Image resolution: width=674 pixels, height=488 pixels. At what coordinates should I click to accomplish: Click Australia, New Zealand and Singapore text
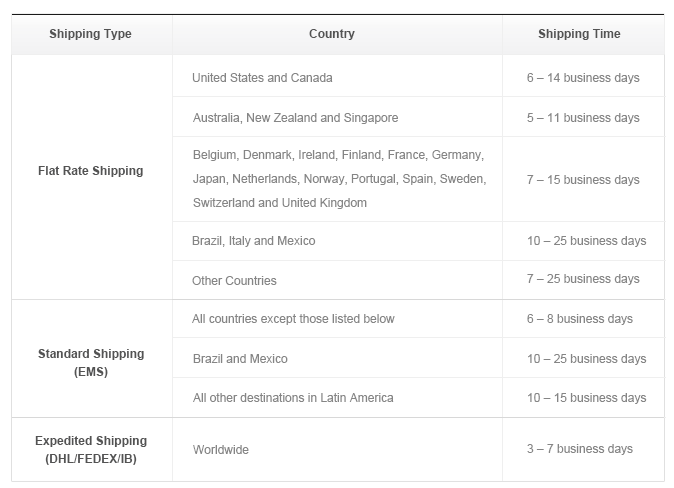[x=295, y=118]
